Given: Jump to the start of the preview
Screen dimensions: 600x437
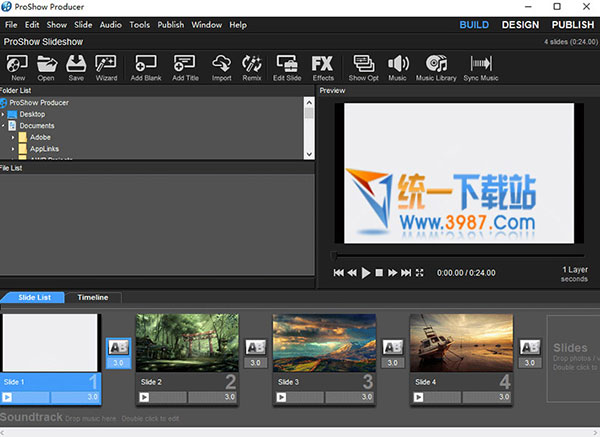Looking at the screenshot, I should [x=338, y=272].
